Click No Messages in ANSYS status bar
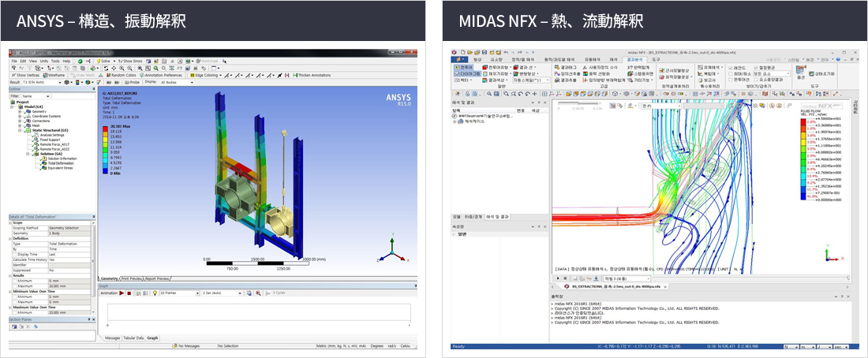 click(x=186, y=346)
